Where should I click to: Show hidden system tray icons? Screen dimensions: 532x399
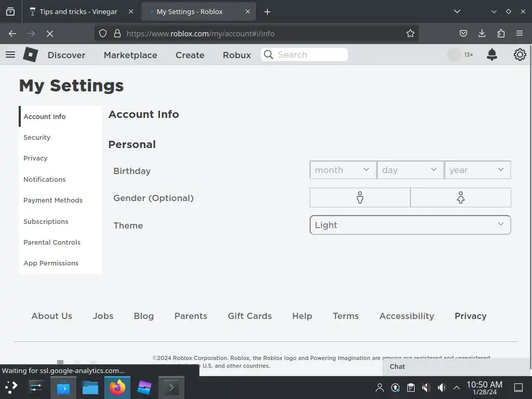457,388
